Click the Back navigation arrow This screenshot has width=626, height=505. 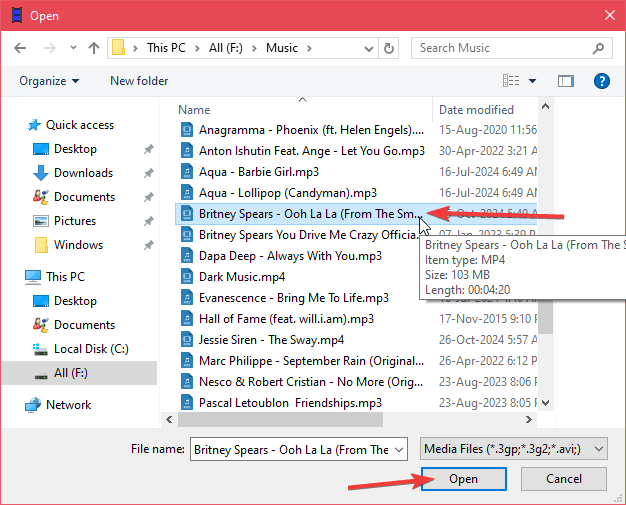(19, 48)
